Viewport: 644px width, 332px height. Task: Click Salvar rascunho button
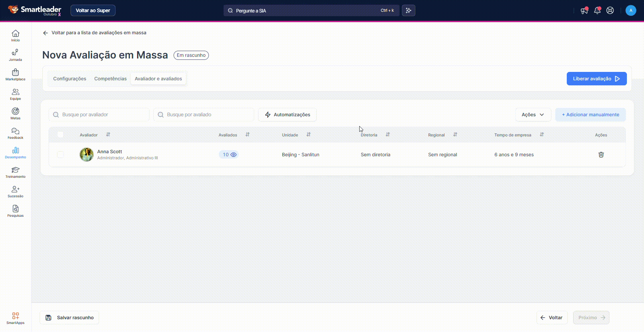coord(70,318)
